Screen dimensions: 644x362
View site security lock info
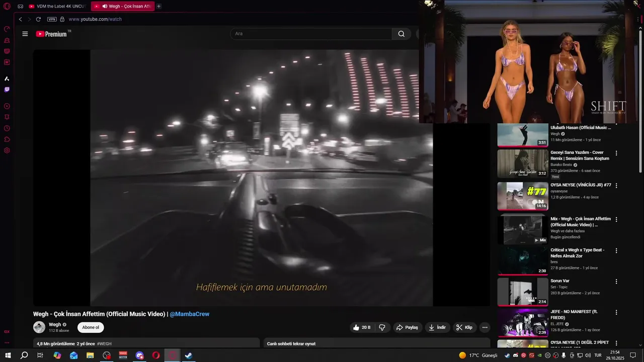62,19
